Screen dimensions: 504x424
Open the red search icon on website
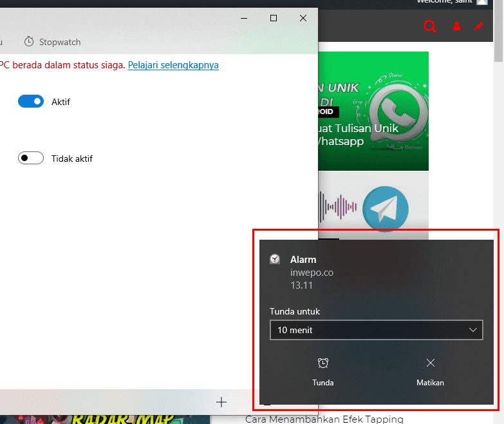[430, 26]
